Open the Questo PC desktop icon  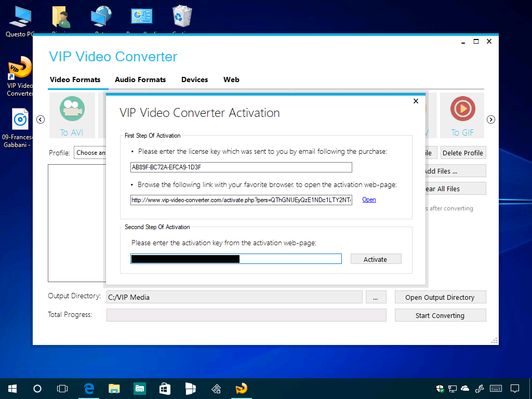pyautogui.click(x=20, y=20)
